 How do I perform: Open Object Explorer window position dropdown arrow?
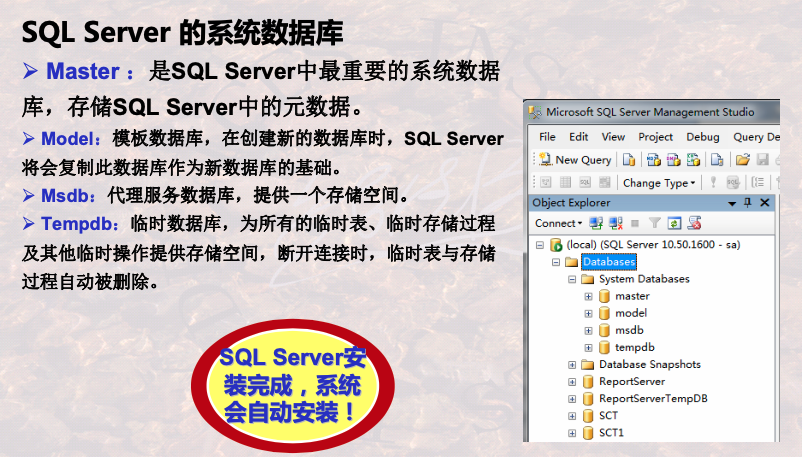[732, 203]
